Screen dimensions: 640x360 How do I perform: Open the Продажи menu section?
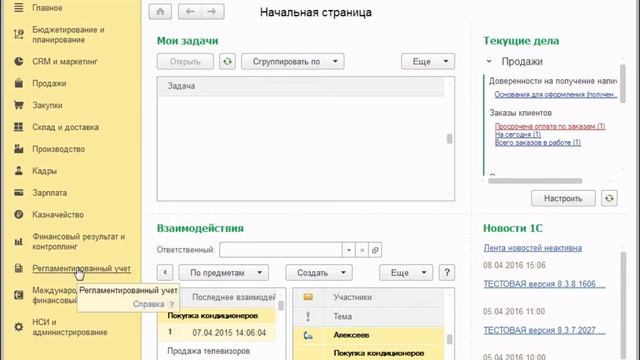point(49,83)
